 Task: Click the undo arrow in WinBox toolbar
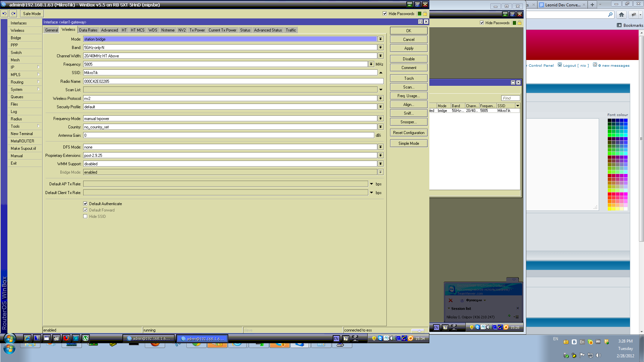tap(4, 13)
